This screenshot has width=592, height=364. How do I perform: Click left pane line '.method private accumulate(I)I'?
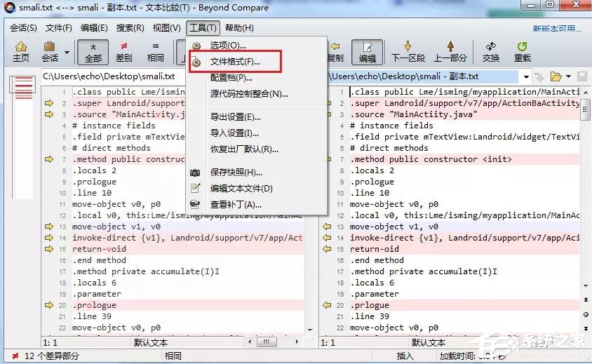coord(146,271)
